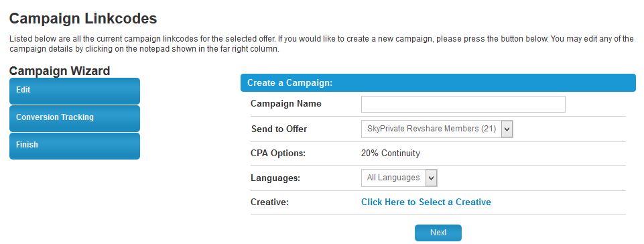Screen dimensions: 644x244
Task: Click Here to Select a Creative link
Action: click(x=426, y=202)
